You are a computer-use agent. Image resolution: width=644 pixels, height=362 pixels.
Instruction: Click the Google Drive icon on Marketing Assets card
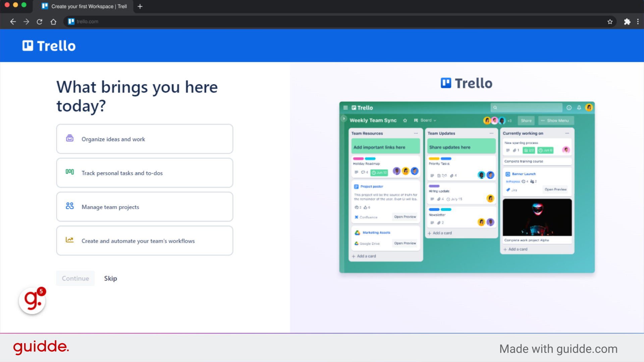[x=357, y=244]
